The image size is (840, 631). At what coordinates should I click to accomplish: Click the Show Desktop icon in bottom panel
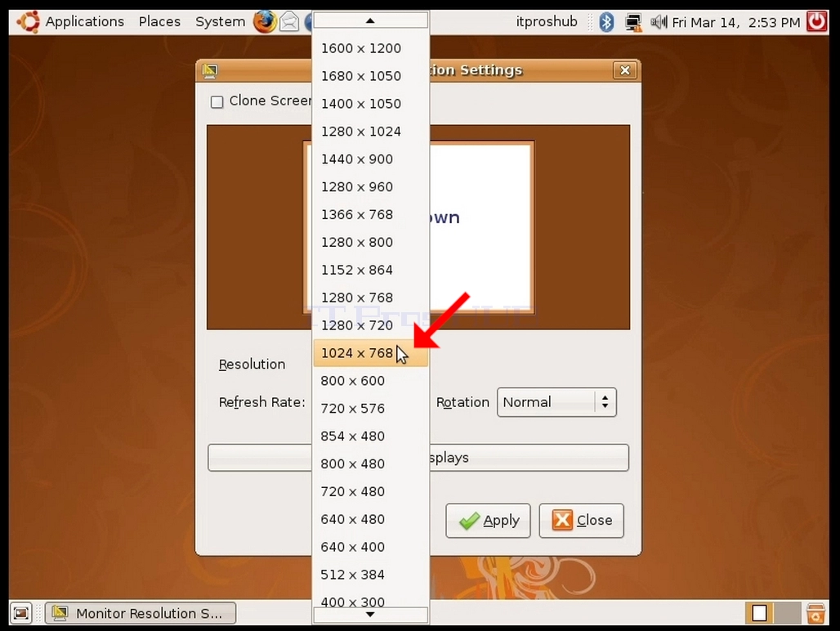21,613
